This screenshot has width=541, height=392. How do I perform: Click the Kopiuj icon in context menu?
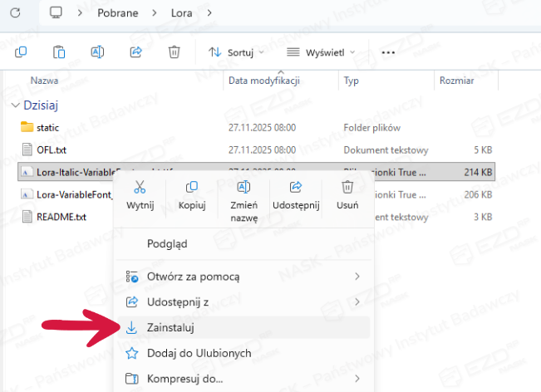pyautogui.click(x=191, y=188)
